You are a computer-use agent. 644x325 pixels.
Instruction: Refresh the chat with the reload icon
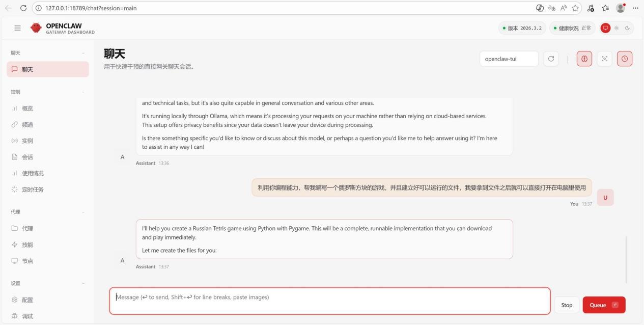pyautogui.click(x=550, y=59)
